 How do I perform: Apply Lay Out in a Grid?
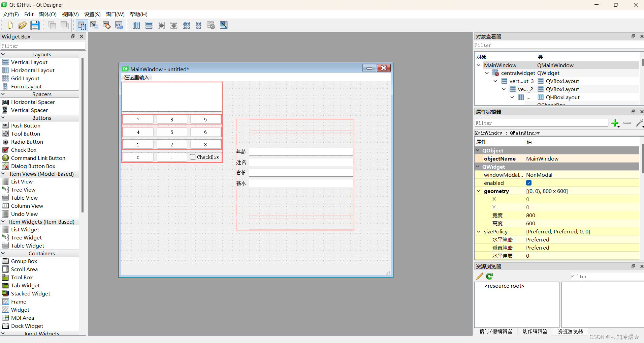[186, 25]
